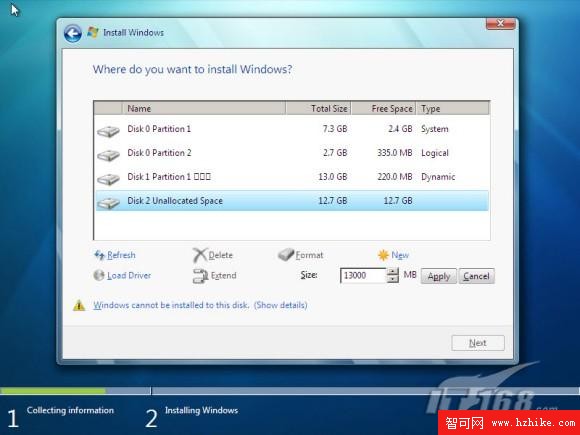Screen dimensions: 580x435
Task: Select row Disk 2 Unallocated Space
Action: (292, 200)
